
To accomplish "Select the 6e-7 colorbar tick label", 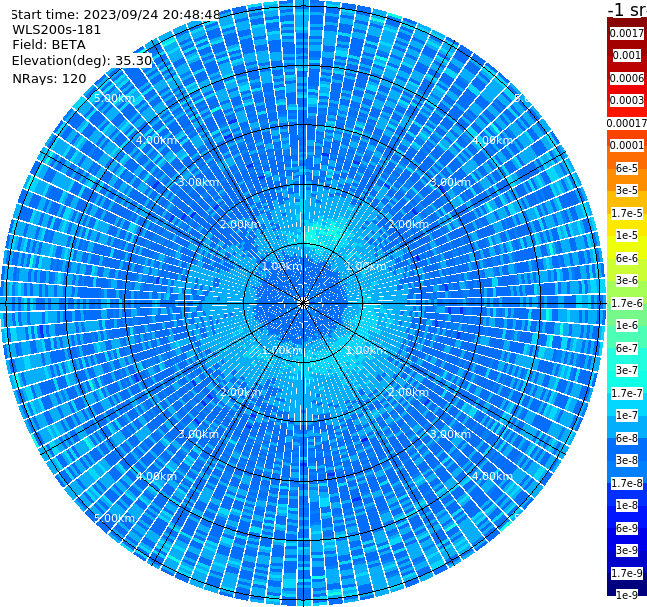I will click(x=627, y=348).
